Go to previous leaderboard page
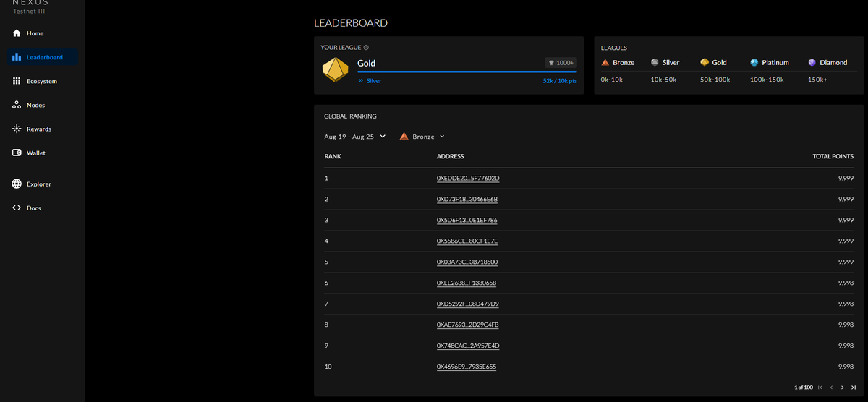 (x=831, y=388)
